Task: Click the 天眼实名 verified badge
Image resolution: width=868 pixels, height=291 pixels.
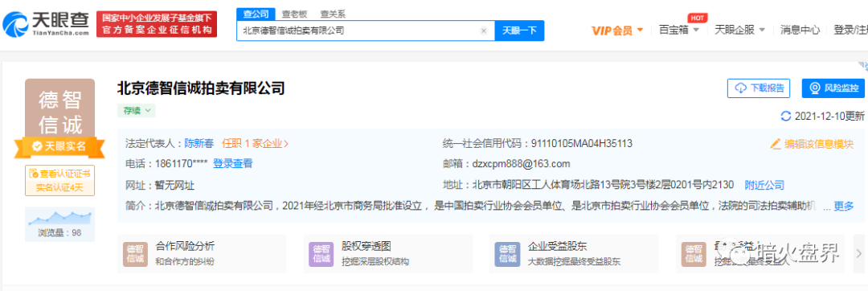Action: click(x=59, y=146)
